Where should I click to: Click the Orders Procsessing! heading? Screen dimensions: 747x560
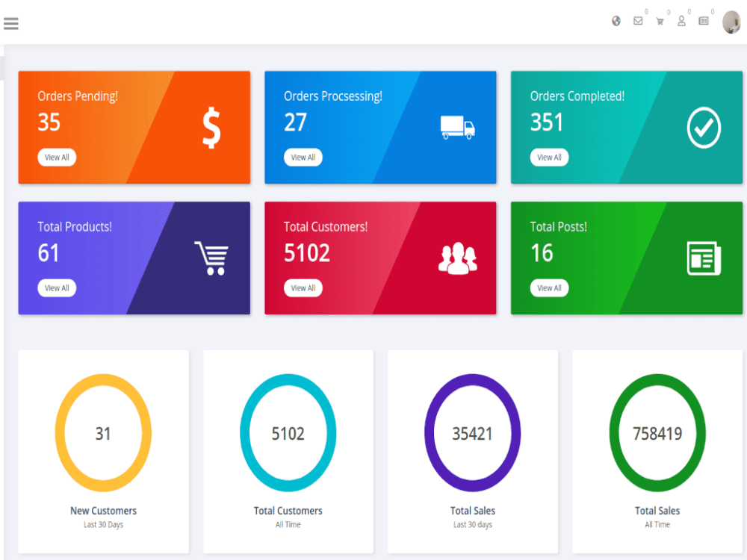pyautogui.click(x=333, y=96)
